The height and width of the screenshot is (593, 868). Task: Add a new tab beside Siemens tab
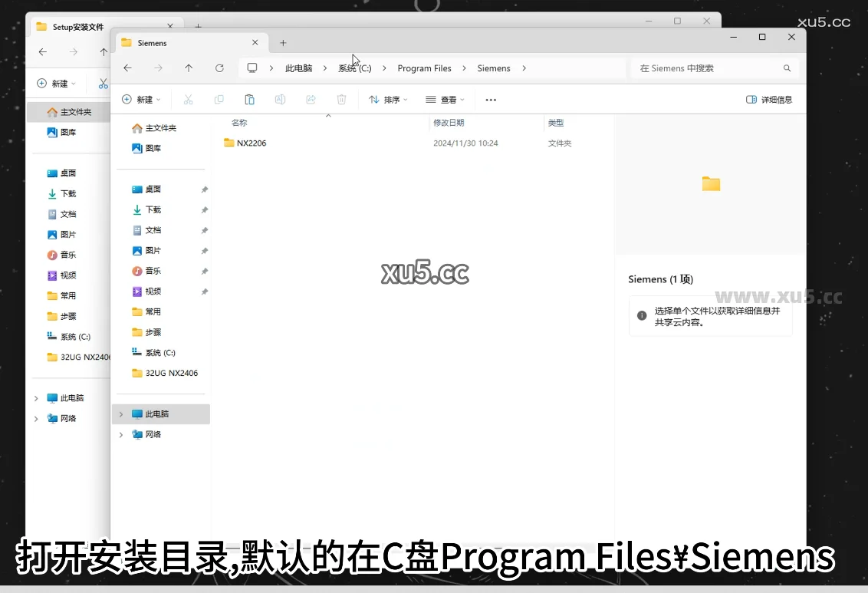pyautogui.click(x=283, y=43)
